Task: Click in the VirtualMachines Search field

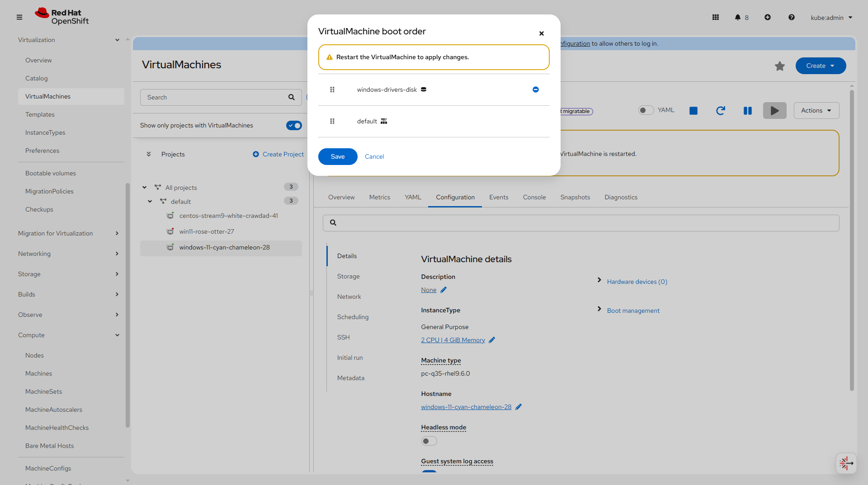Action: (x=215, y=98)
